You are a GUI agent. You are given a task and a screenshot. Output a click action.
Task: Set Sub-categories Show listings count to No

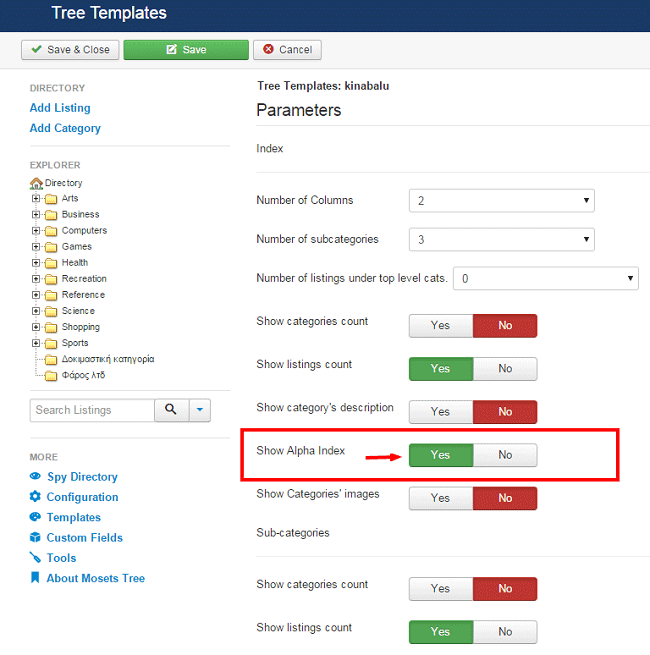[x=505, y=632]
